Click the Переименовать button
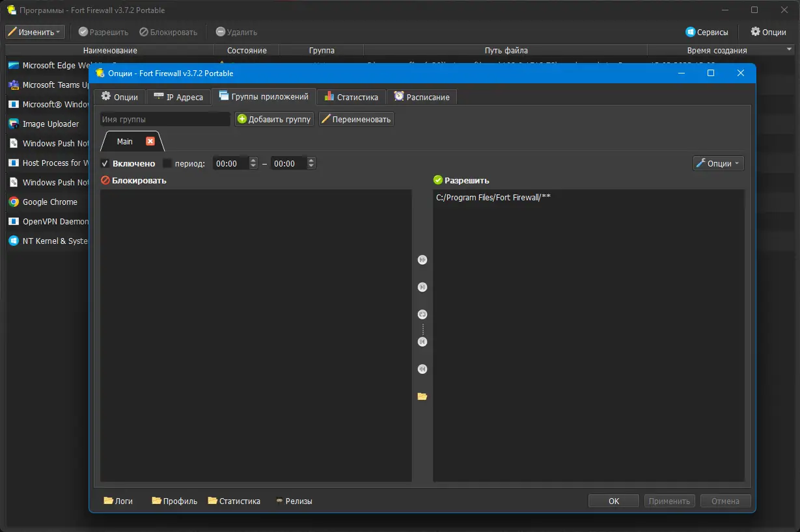The width and height of the screenshot is (800, 532). [356, 119]
